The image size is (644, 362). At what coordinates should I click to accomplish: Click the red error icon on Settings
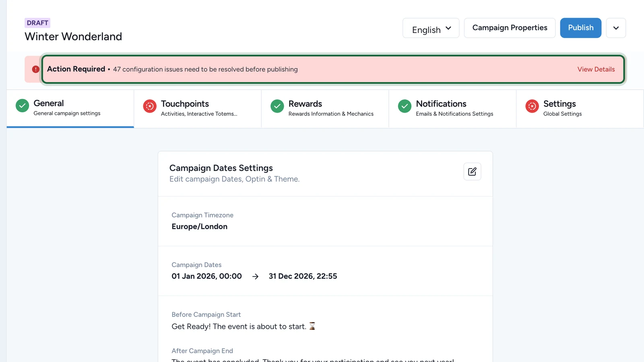(x=532, y=106)
